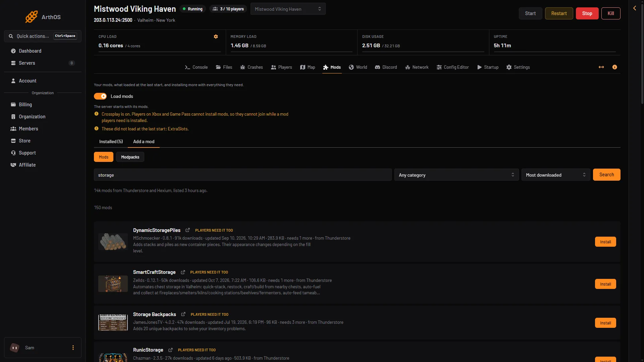The image size is (644, 362).
Task: Switch to the Installed (5) tab
Action: (x=111, y=141)
